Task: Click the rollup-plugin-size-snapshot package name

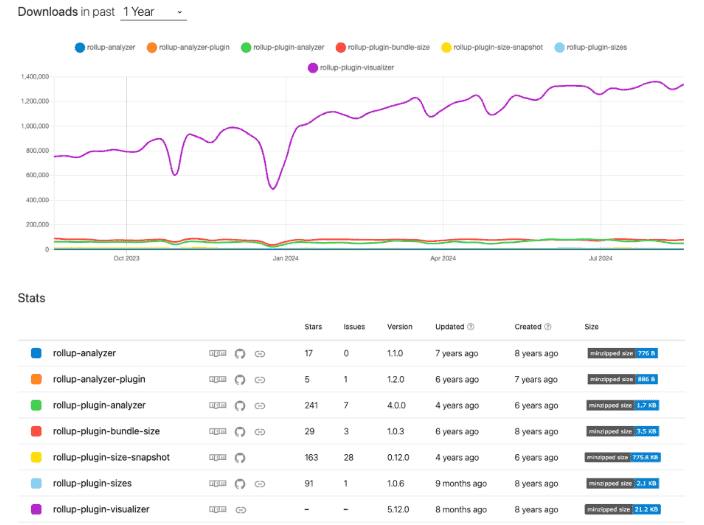Action: pyautogui.click(x=111, y=457)
